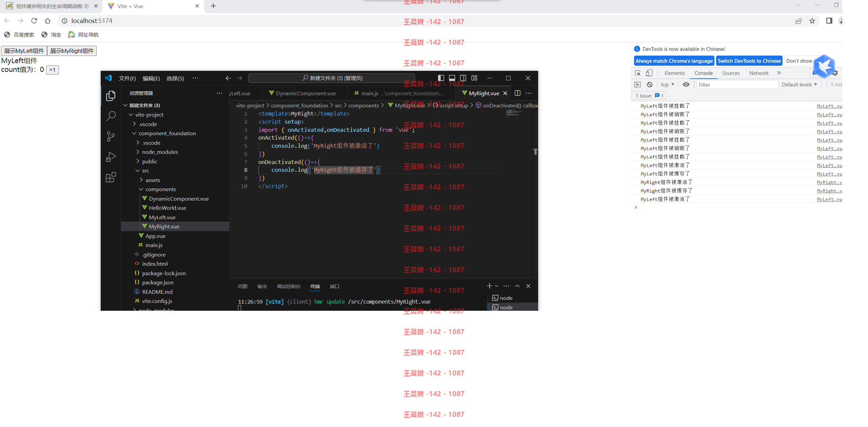Viewport: 868px width, 427px height.
Task: Open Default levels log filter dropdown
Action: pyautogui.click(x=799, y=85)
